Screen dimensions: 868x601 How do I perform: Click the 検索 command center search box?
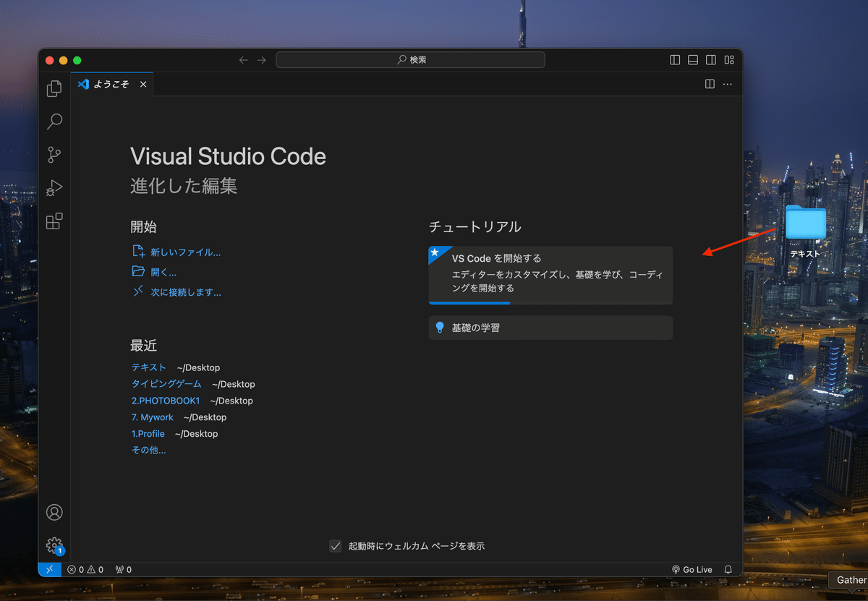click(x=410, y=60)
